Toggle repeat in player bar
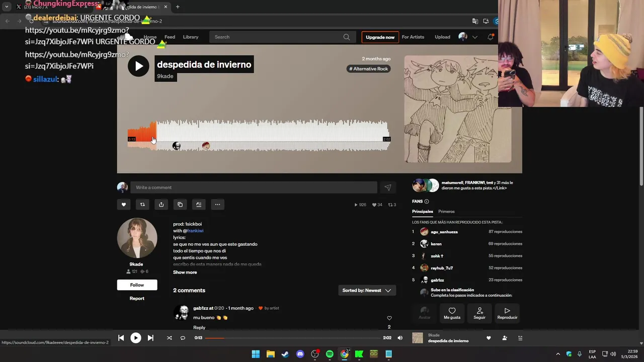The width and height of the screenshot is (644, 362). (x=183, y=338)
